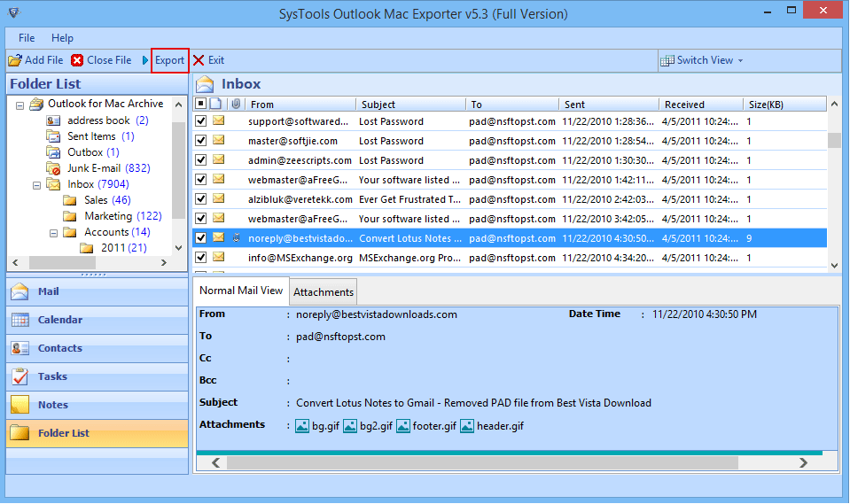
Task: Uncheck checkbox for 1:42:11 webmaster@aFreeG email
Action: (200, 180)
